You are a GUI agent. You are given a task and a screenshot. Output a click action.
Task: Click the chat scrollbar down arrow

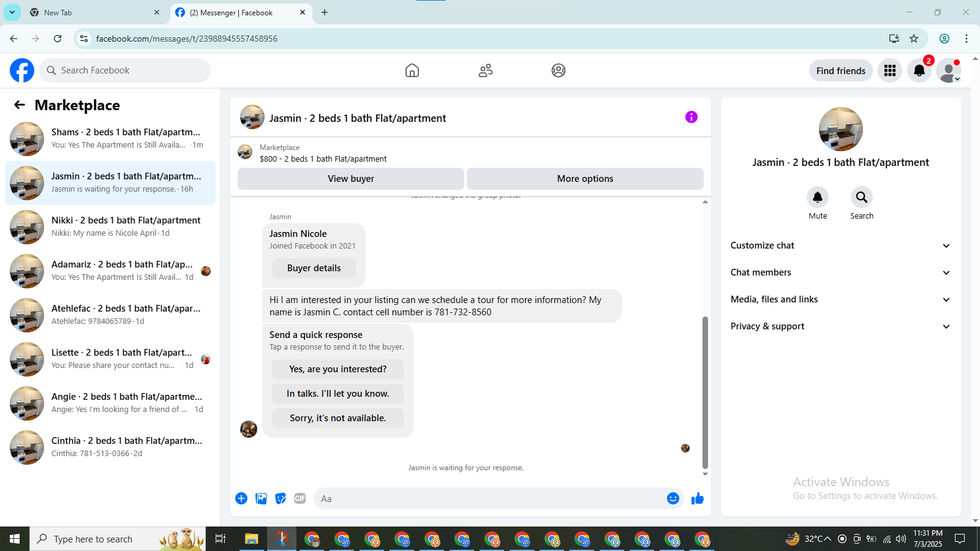click(705, 474)
